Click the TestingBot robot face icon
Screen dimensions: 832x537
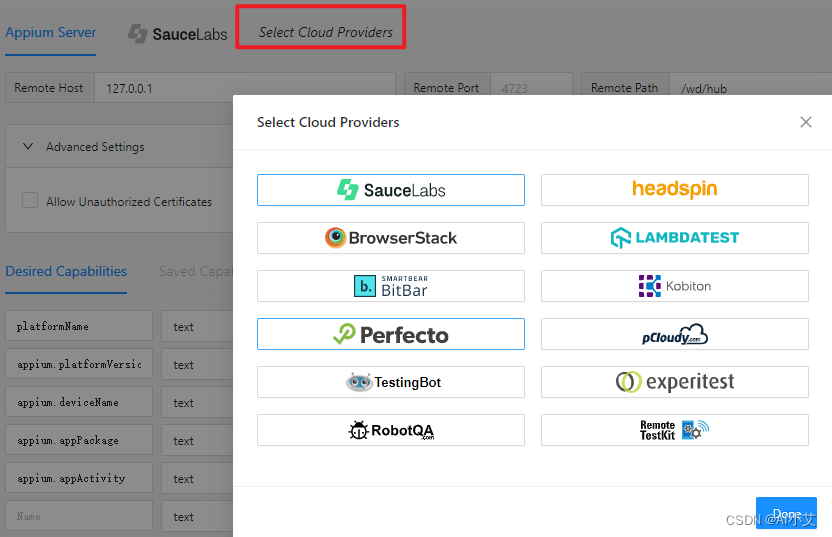click(x=359, y=382)
